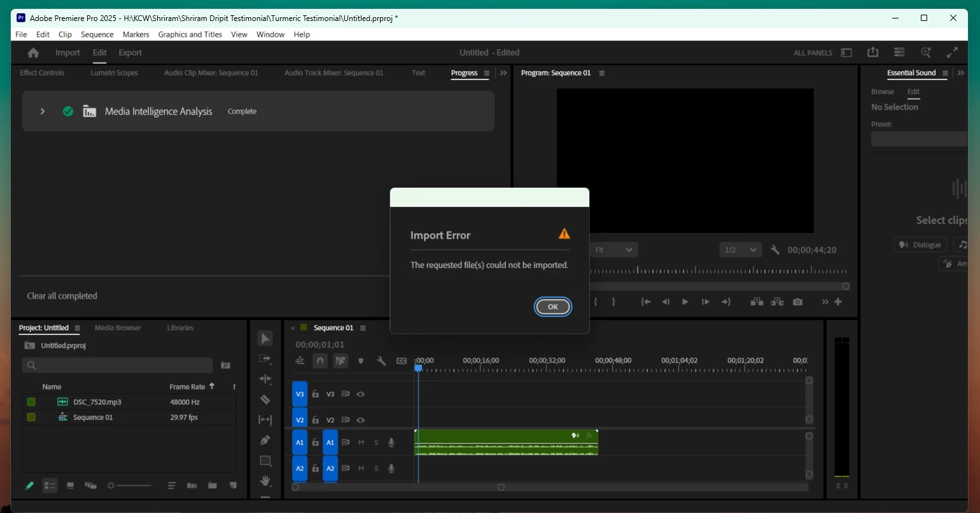Switch to the Media Browser tab
This screenshot has height=513, width=980.
tap(118, 328)
